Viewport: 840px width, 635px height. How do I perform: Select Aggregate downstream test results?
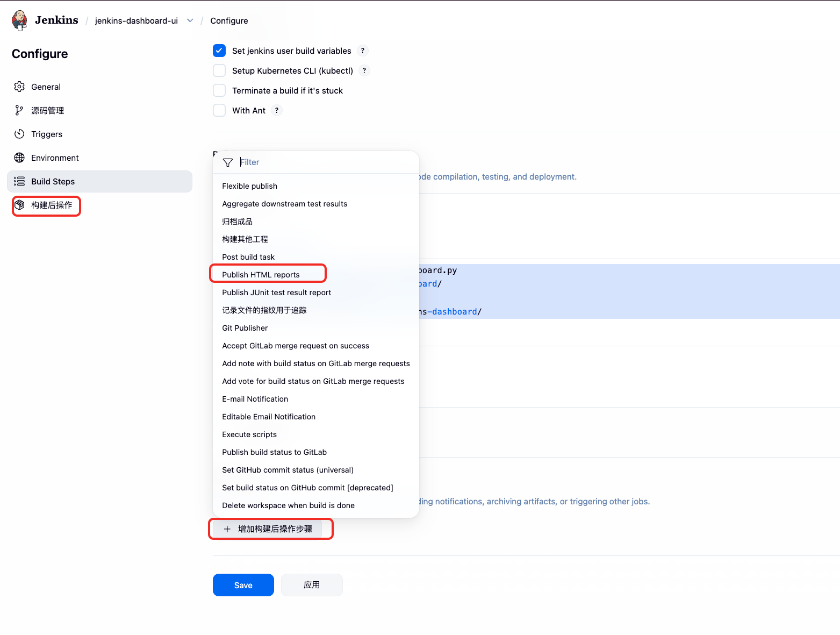pyautogui.click(x=316, y=204)
